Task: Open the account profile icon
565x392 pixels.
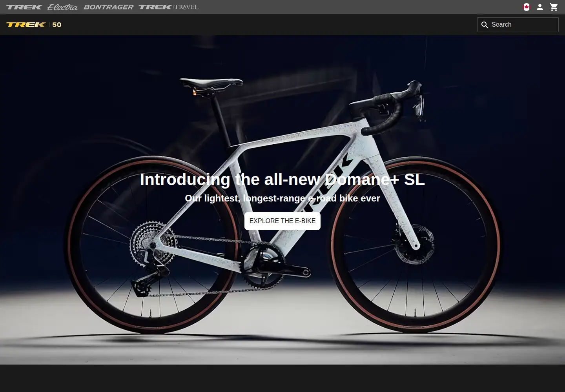Action: 540,7
